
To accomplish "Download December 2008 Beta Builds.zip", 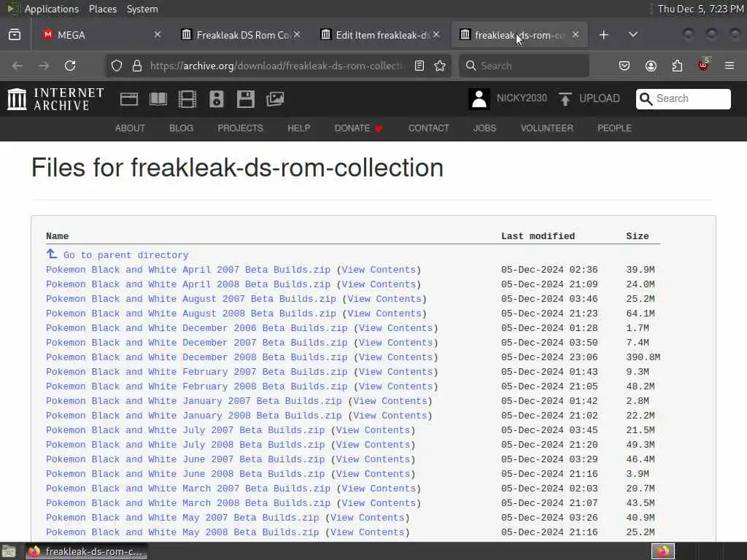I will coord(197,357).
